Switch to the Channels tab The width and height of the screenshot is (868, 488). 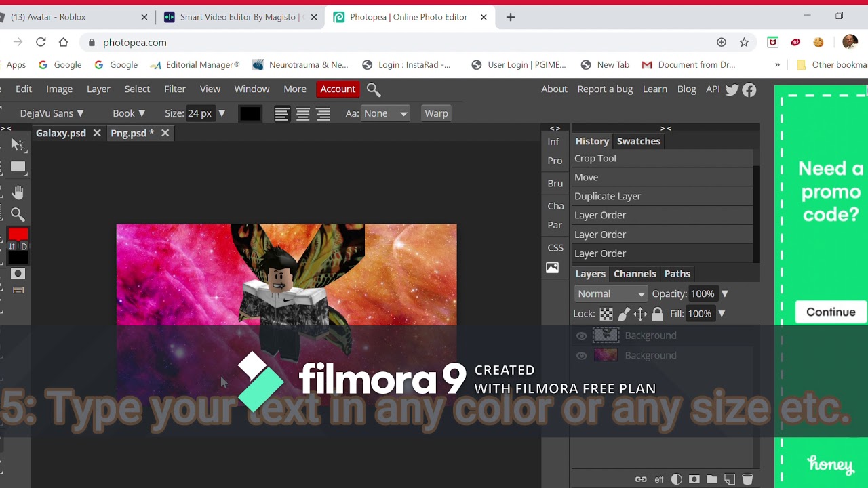(635, 274)
